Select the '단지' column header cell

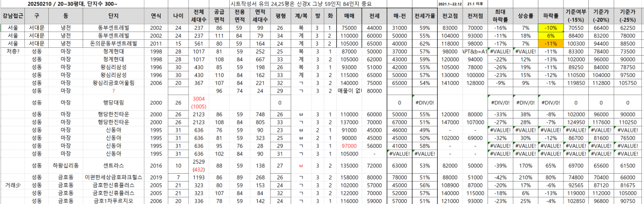(114, 15)
